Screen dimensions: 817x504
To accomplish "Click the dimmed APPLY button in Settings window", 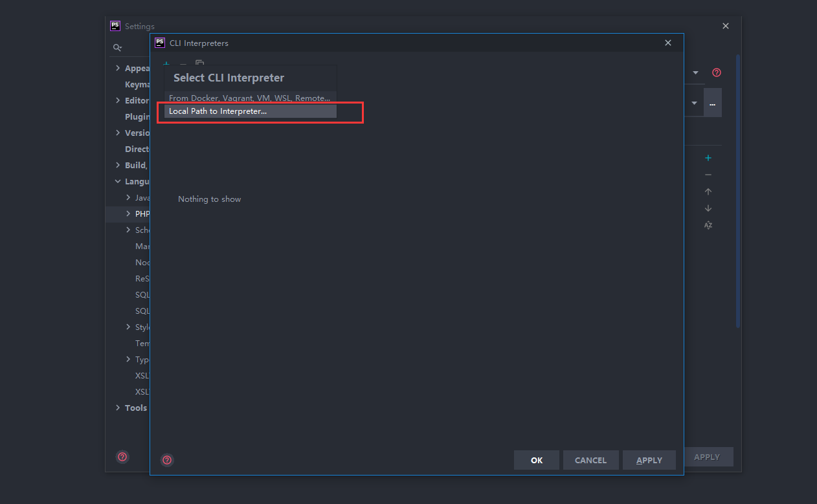I will (708, 457).
